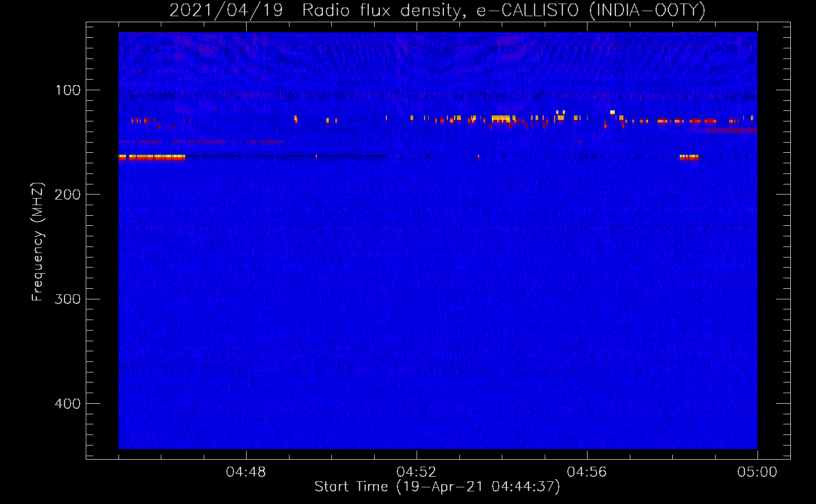Click the yellow emission spot just after 04:56

click(x=612, y=112)
